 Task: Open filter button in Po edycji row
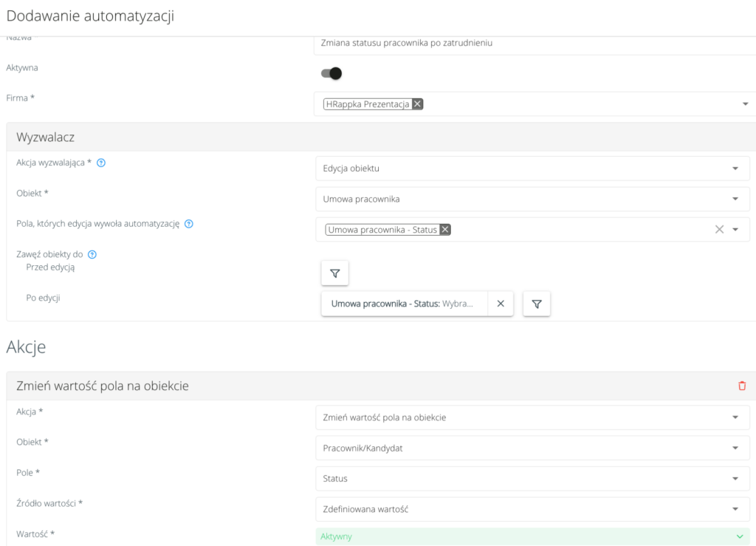pyautogui.click(x=537, y=304)
